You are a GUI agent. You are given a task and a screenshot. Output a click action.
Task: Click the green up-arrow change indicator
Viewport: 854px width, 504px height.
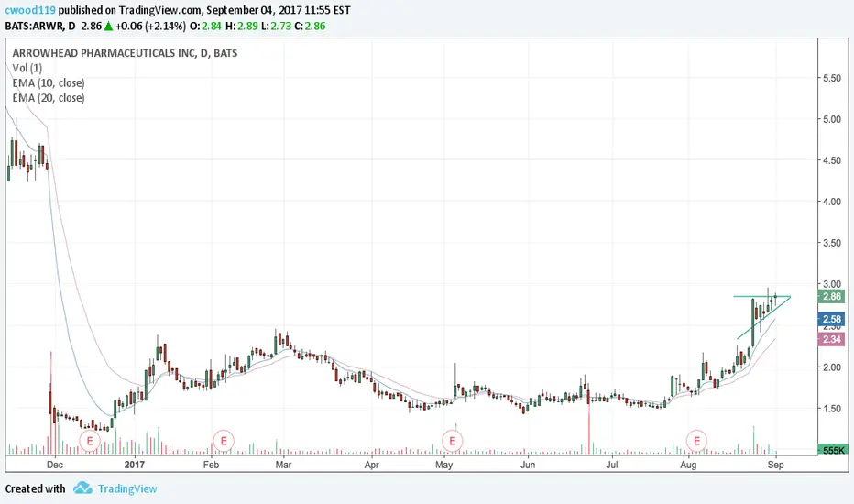point(108,26)
